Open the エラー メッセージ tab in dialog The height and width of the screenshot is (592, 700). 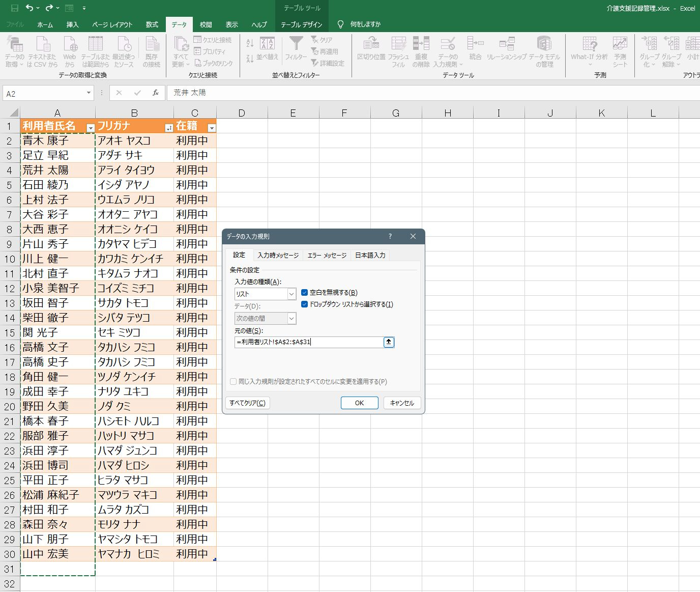[x=327, y=255]
